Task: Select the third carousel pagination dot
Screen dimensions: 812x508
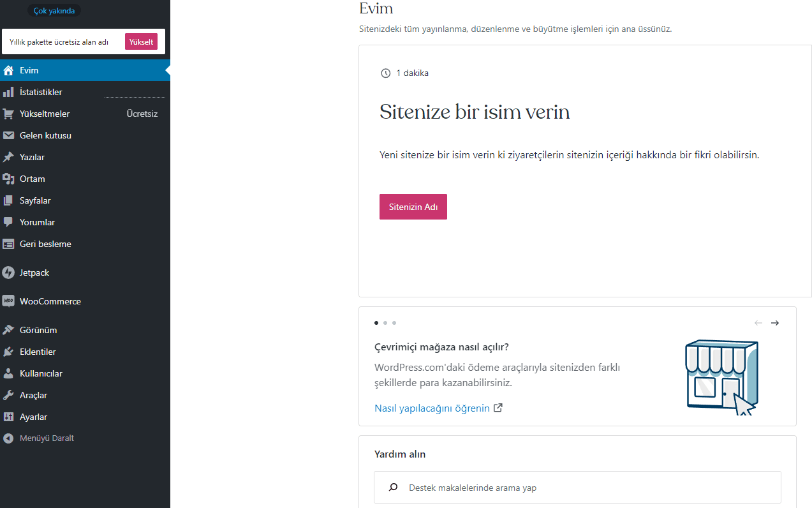Action: [x=394, y=323]
